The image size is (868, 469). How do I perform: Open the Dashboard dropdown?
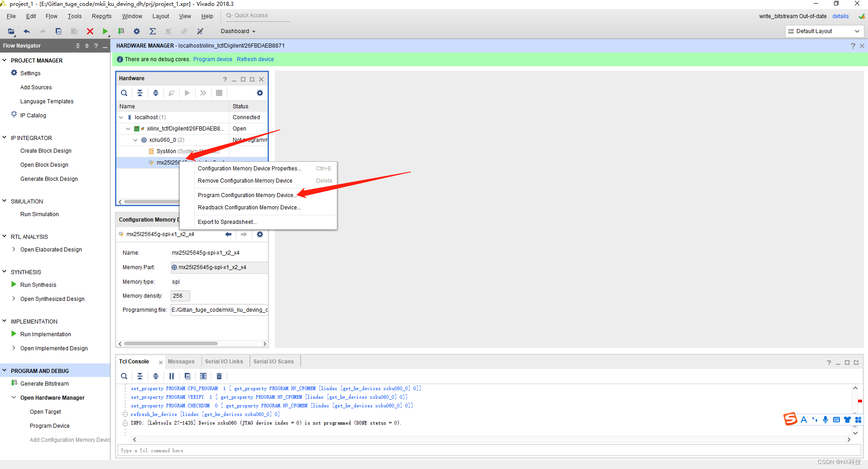pyautogui.click(x=238, y=31)
